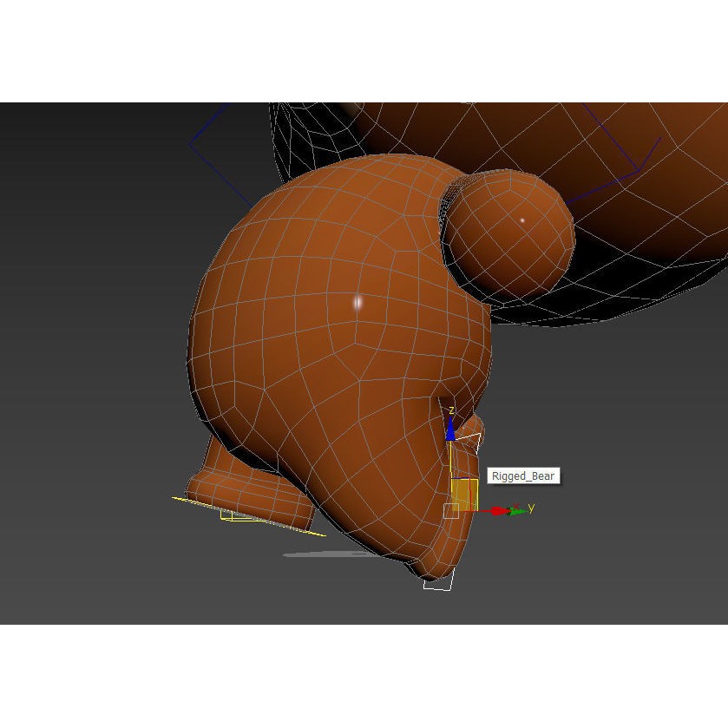The height and width of the screenshot is (728, 728).
Task: Click the Rigged_Bear tooltip label
Action: click(524, 475)
